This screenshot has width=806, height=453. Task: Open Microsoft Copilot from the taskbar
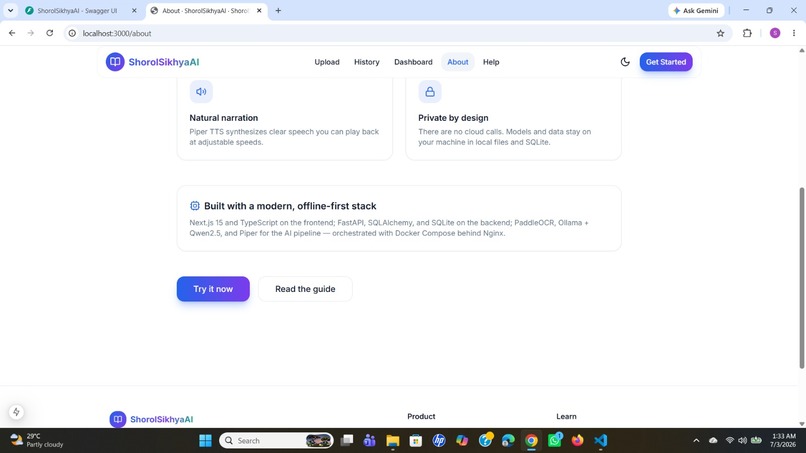click(x=462, y=441)
